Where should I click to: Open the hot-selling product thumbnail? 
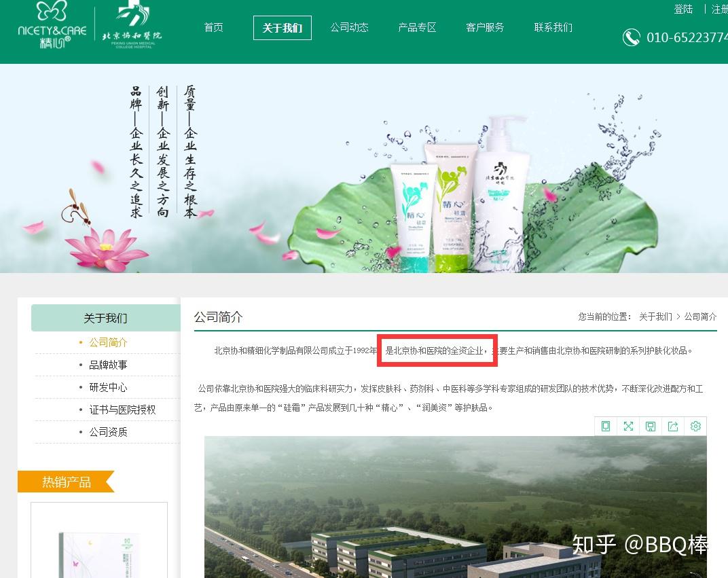point(99,541)
